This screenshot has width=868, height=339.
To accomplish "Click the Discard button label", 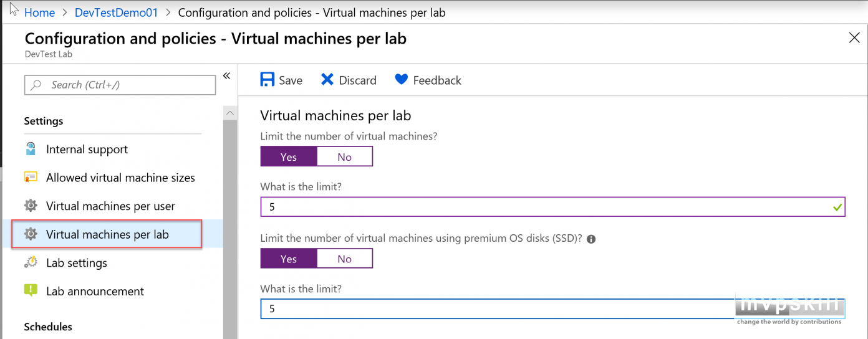I will coord(358,80).
